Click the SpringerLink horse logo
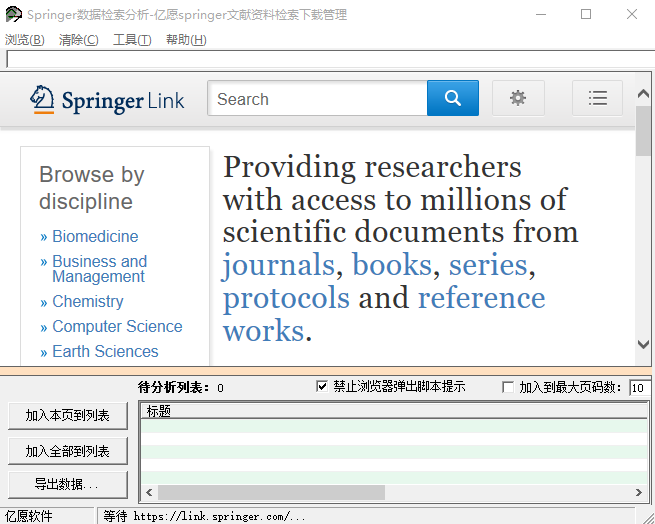 click(42, 99)
